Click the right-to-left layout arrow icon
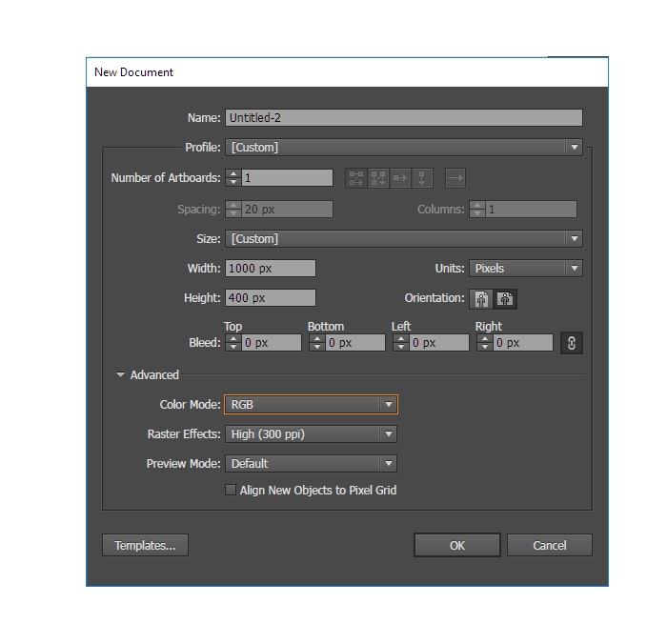 click(455, 177)
